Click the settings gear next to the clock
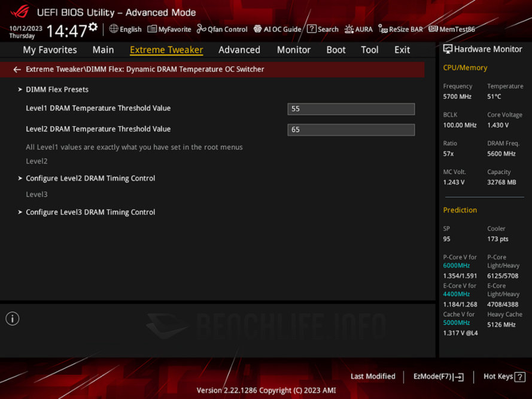 click(x=93, y=27)
